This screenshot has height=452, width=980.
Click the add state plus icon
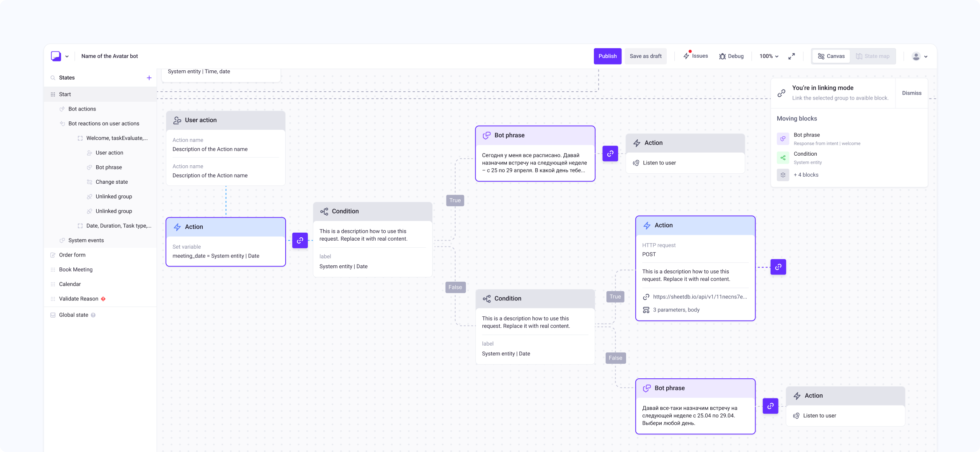(149, 78)
